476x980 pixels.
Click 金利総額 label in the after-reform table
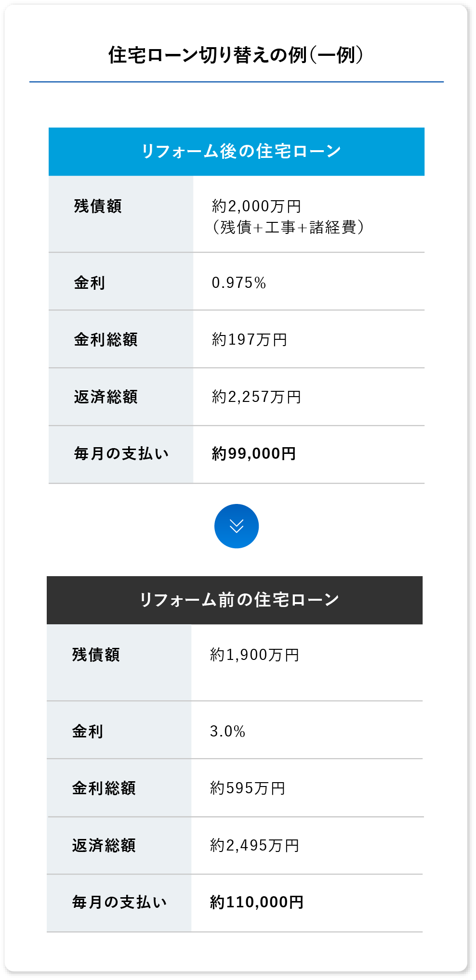106,339
